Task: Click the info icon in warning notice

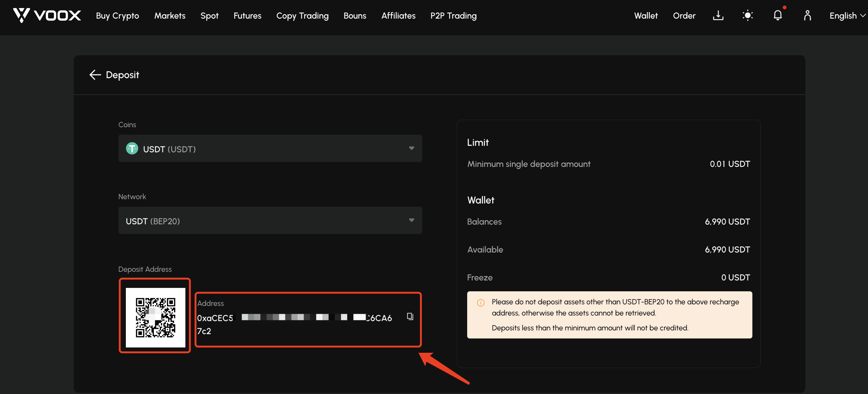Action: point(481,302)
